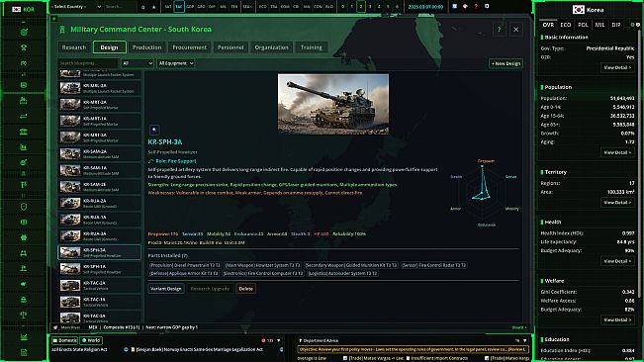Open the scales of justice sidebar icon

click(24, 315)
